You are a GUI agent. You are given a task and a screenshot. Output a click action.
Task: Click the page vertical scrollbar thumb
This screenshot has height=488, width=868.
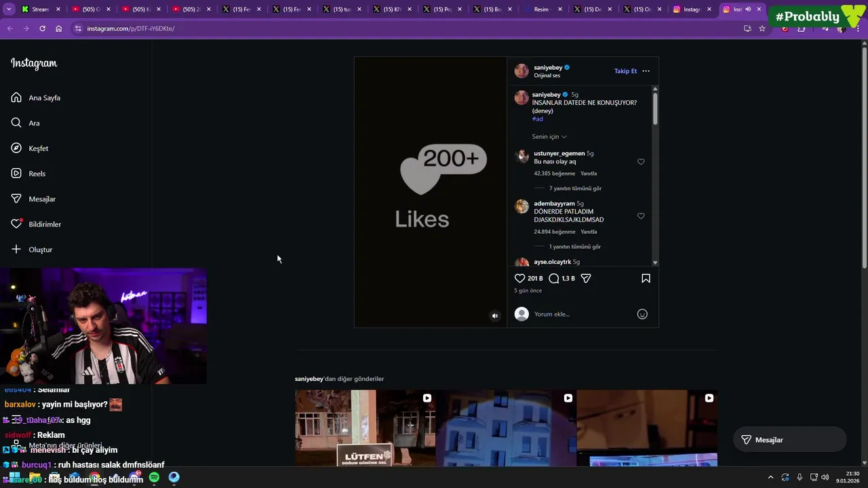pyautogui.click(x=864, y=156)
